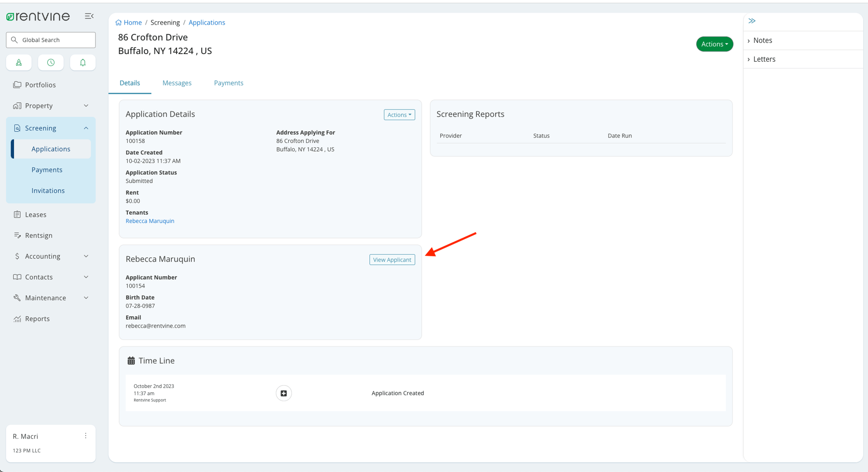
Task: Click inside the Global Search field
Action: pyautogui.click(x=51, y=40)
